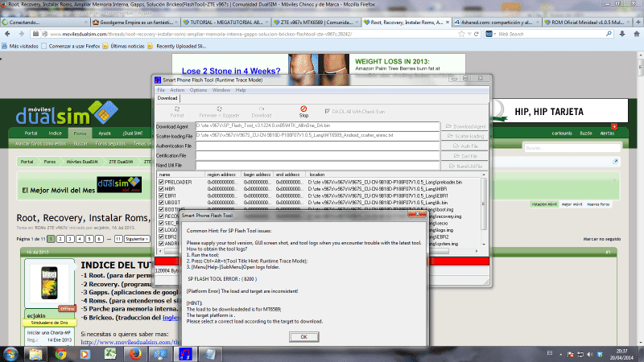This screenshot has width=644, height=362.
Task: Open Google Chrome from the taskbar
Action: [x=61, y=354]
